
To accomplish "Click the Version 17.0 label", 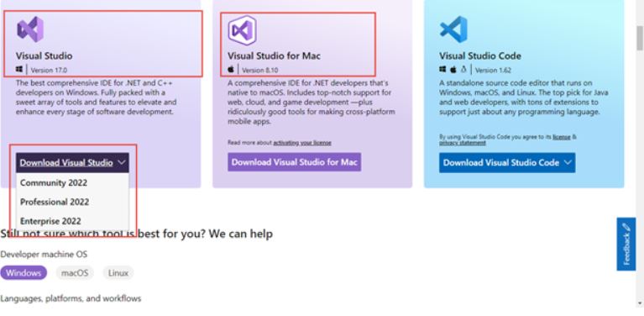I will click(49, 71).
